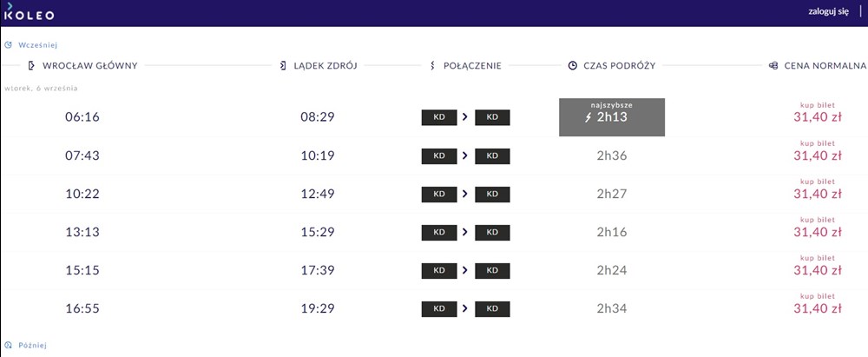The image size is (868, 357).
Task: Click the clock icon beside Później
Action: click(9, 345)
